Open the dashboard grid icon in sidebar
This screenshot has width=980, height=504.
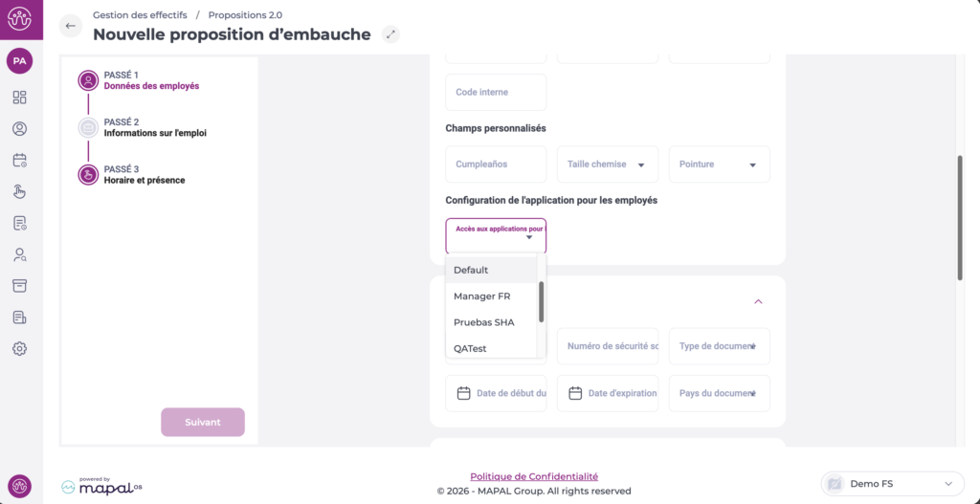[x=20, y=98]
